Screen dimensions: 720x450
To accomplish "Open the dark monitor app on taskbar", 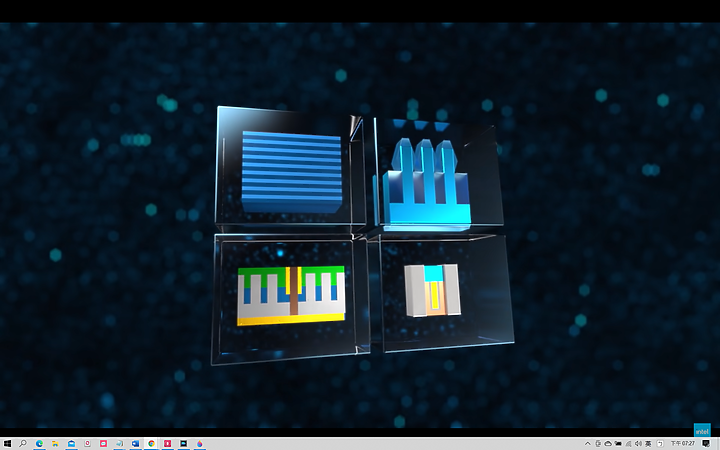I will tap(183, 444).
